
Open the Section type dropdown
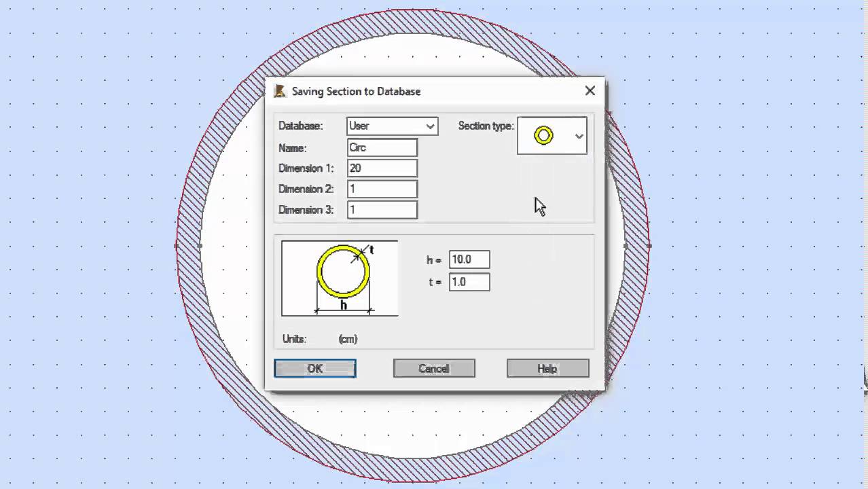click(552, 135)
